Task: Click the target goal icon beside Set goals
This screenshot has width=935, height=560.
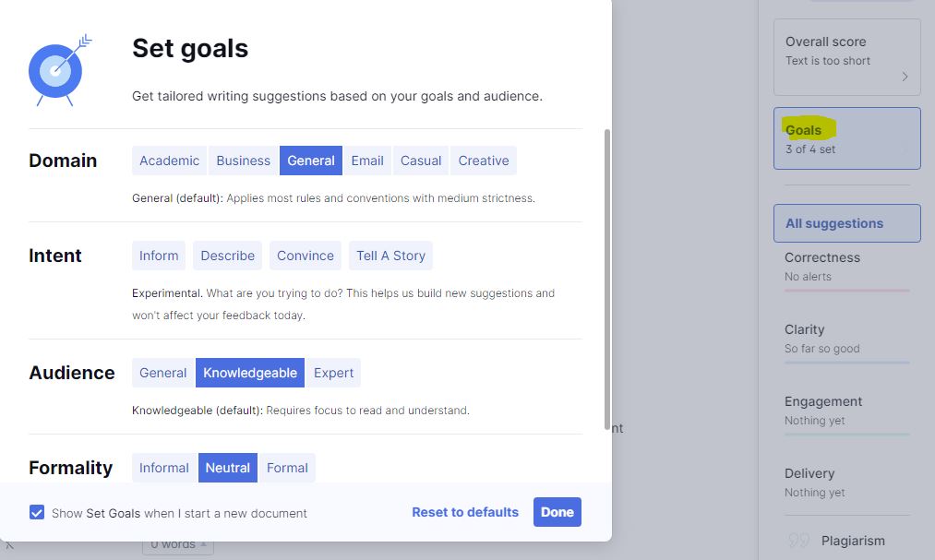Action: click(60, 70)
